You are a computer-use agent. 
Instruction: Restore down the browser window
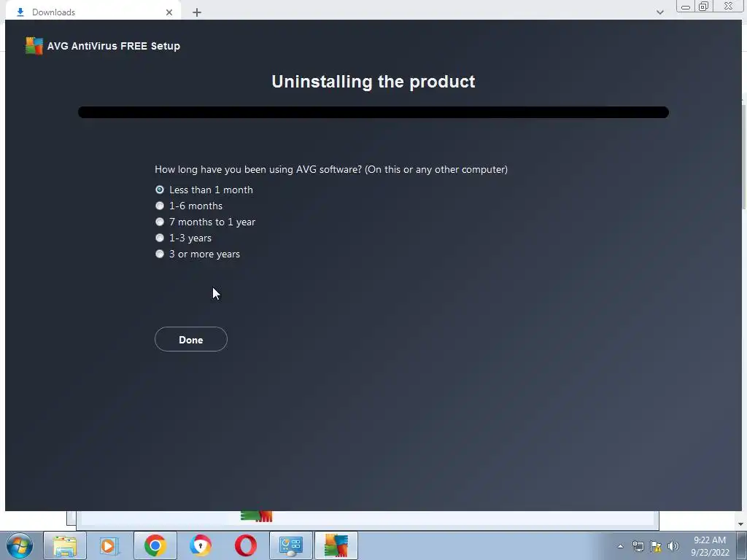(703, 6)
